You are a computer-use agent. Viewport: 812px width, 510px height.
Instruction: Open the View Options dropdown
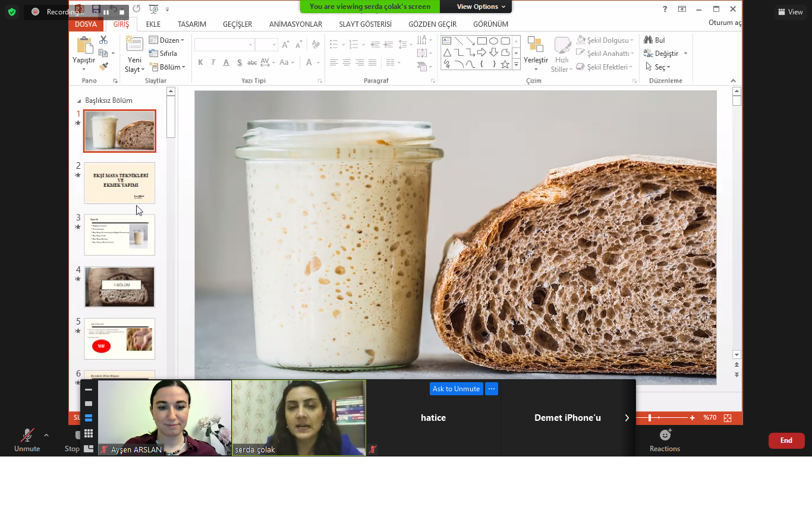point(481,7)
